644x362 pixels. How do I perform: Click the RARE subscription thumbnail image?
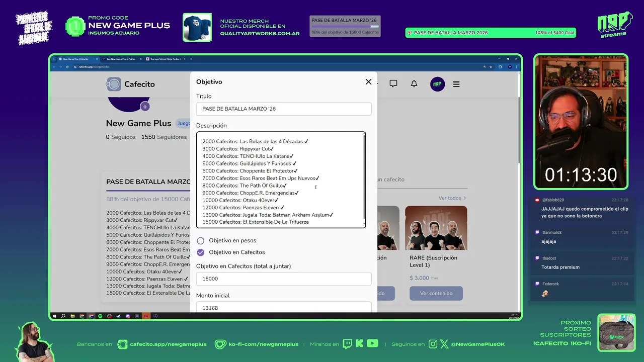[436, 228]
